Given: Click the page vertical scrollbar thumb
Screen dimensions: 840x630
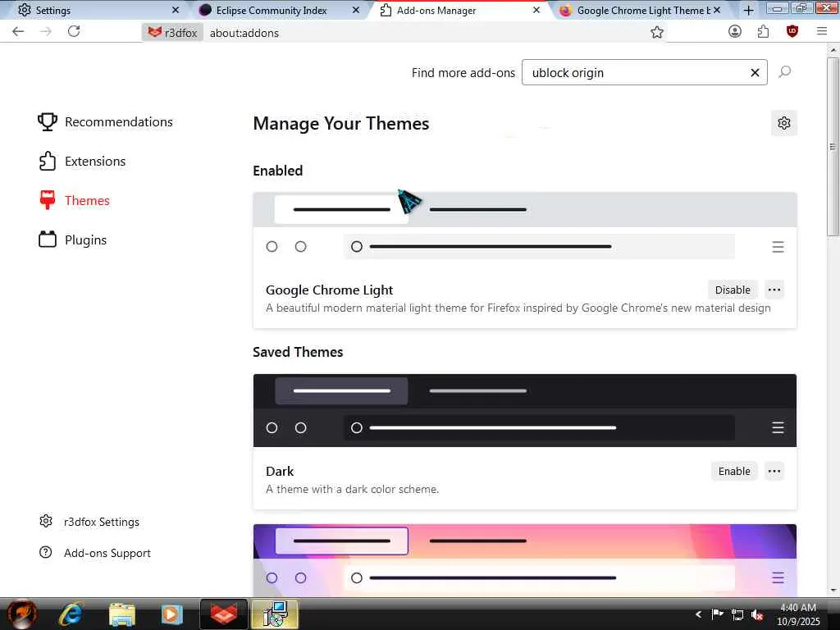Looking at the screenshot, I should 833,146.
